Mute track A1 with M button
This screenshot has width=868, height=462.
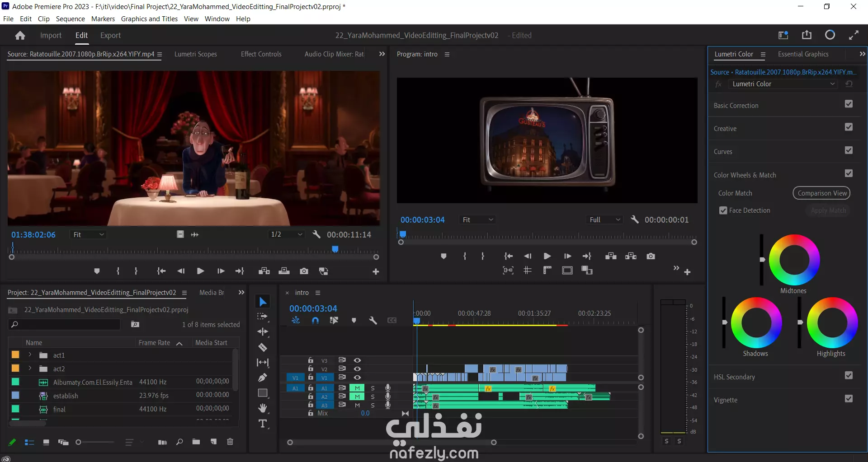pyautogui.click(x=357, y=388)
